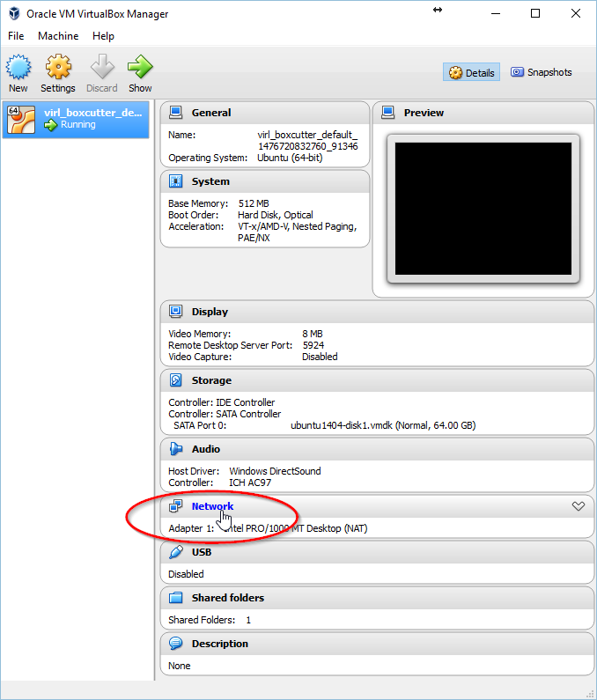This screenshot has width=597, height=700.
Task: Open the File menu
Action: point(16,36)
